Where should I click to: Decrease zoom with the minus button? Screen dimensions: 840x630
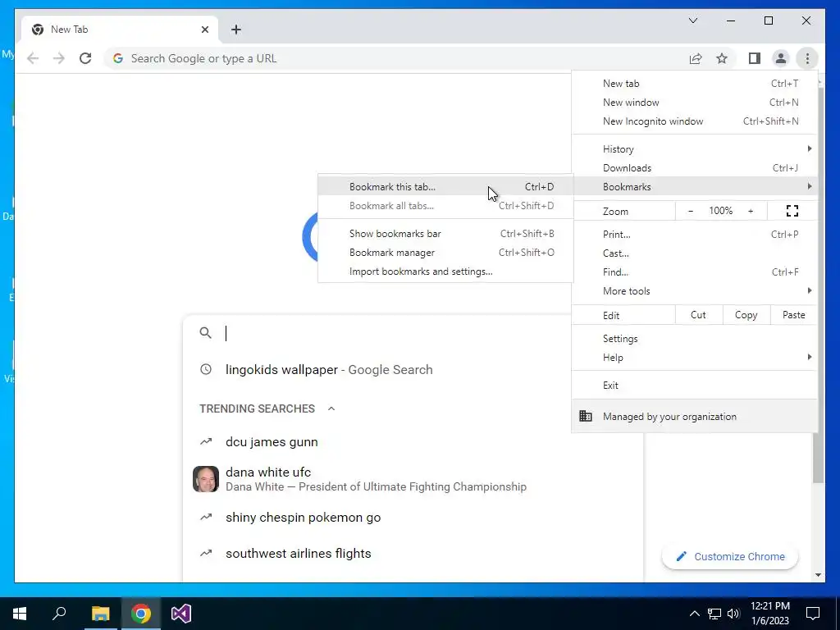tap(691, 211)
